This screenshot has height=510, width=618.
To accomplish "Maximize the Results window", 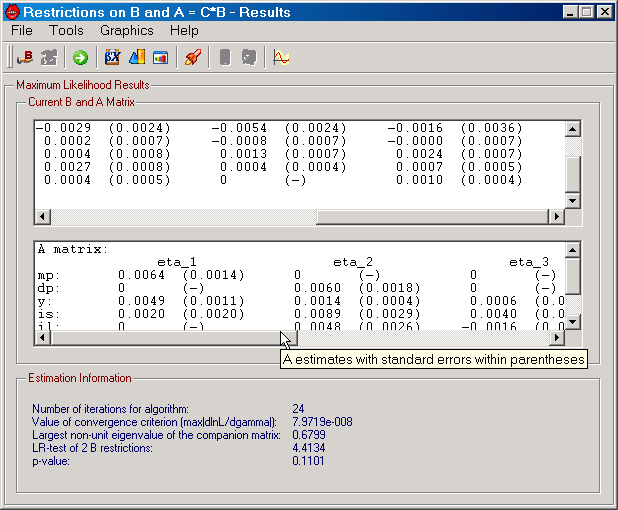I will point(586,12).
